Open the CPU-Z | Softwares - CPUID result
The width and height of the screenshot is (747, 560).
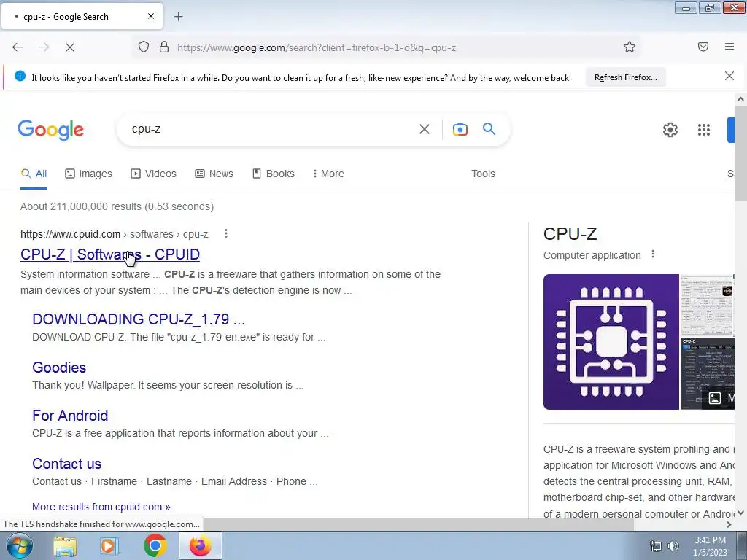click(x=110, y=254)
